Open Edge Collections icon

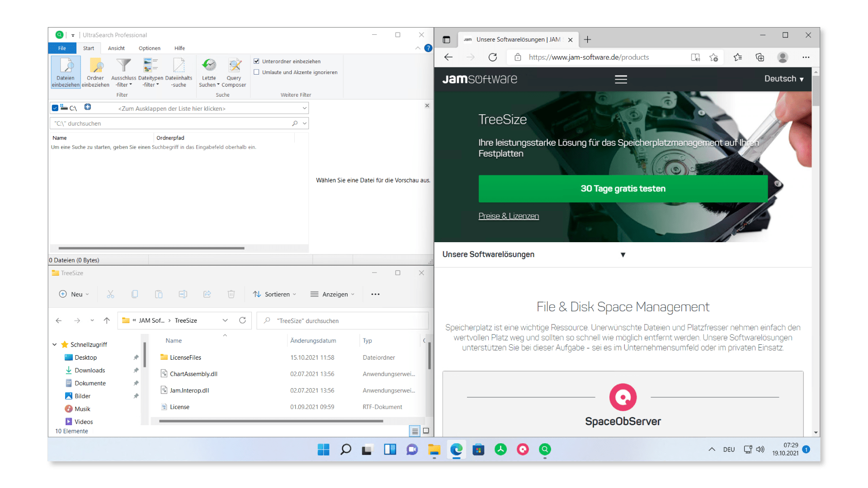(x=760, y=57)
